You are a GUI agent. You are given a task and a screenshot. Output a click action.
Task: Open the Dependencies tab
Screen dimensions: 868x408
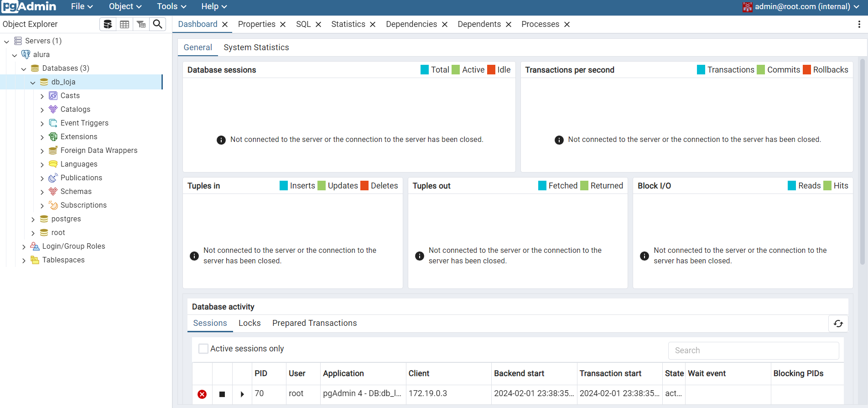[x=411, y=24]
